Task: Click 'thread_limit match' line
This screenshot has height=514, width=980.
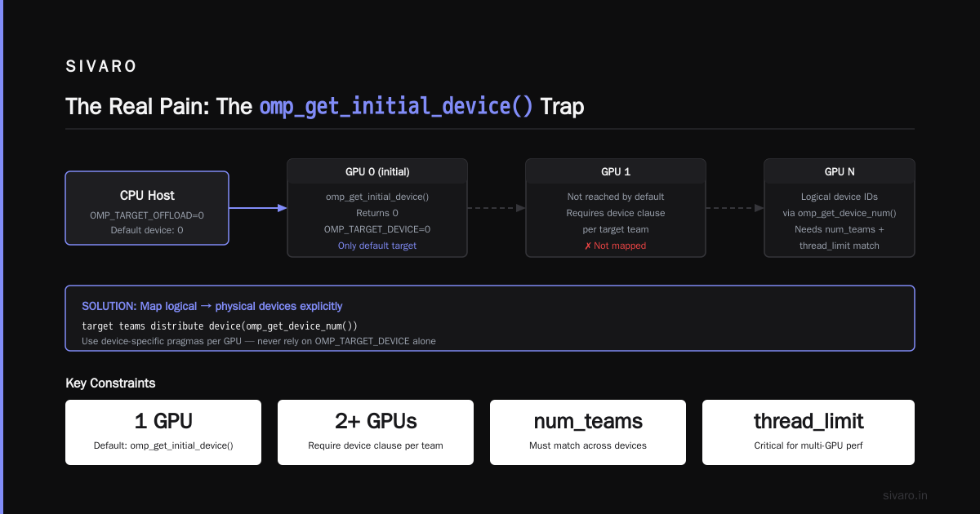Action: coord(840,246)
